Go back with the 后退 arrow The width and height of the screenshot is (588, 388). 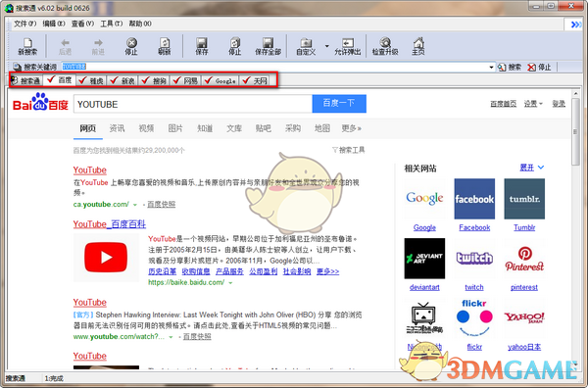[x=66, y=46]
